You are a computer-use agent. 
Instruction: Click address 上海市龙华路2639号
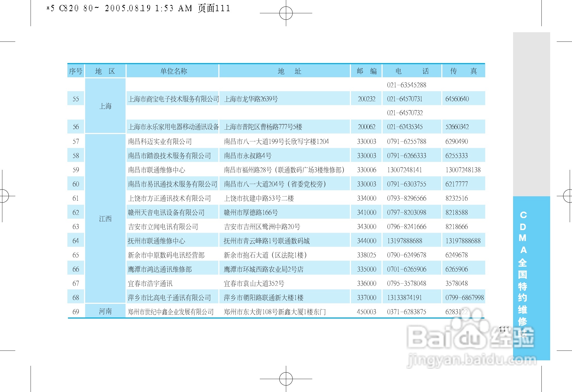pyautogui.click(x=251, y=99)
